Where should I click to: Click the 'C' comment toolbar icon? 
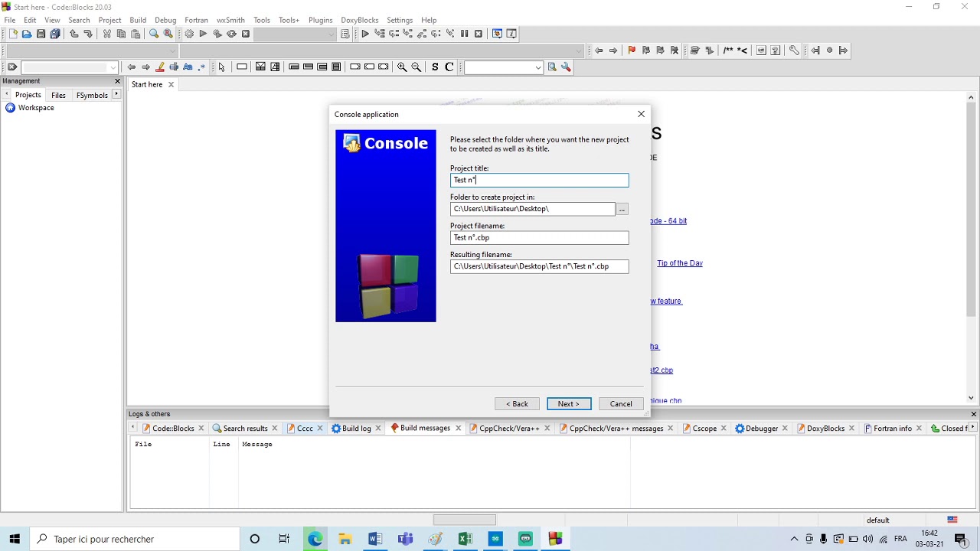pyautogui.click(x=449, y=67)
